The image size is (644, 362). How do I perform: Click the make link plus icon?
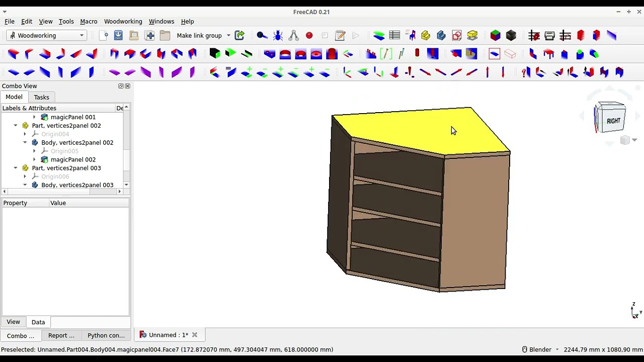(150, 35)
